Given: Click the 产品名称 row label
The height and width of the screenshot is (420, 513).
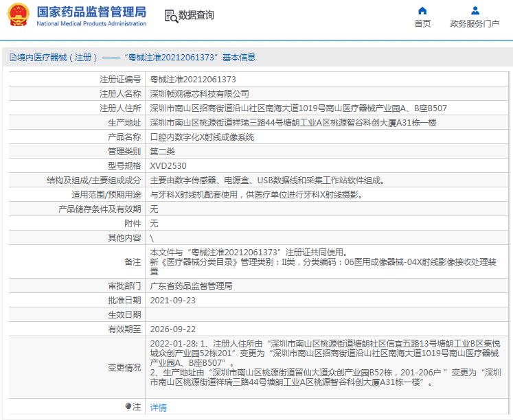Looking at the screenshot, I should pyautogui.click(x=124, y=137).
